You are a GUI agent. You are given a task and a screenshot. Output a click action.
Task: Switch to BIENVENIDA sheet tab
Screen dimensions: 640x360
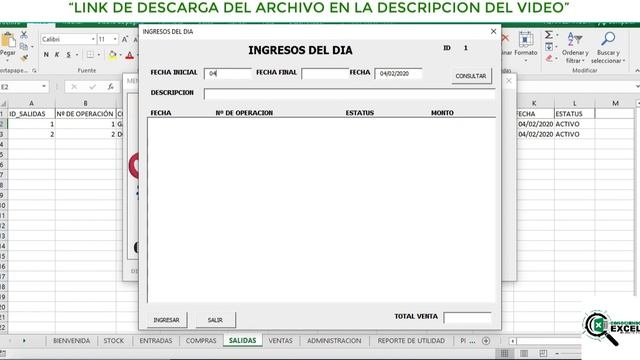[71, 340]
